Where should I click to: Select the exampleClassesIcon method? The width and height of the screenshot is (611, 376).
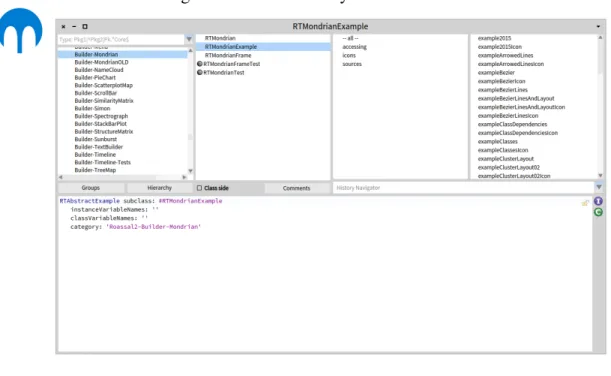click(x=503, y=150)
